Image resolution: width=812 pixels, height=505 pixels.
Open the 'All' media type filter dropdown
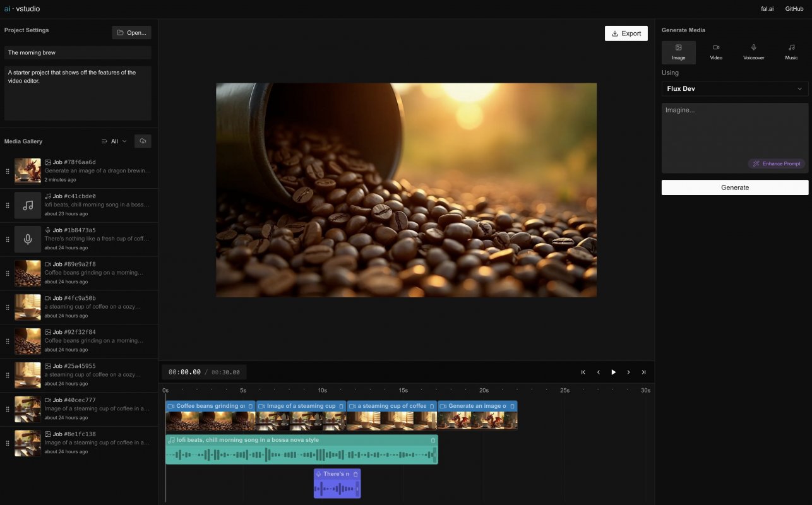(x=114, y=141)
